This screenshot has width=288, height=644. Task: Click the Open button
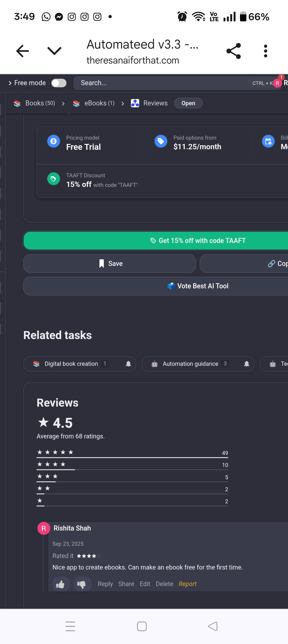[188, 103]
